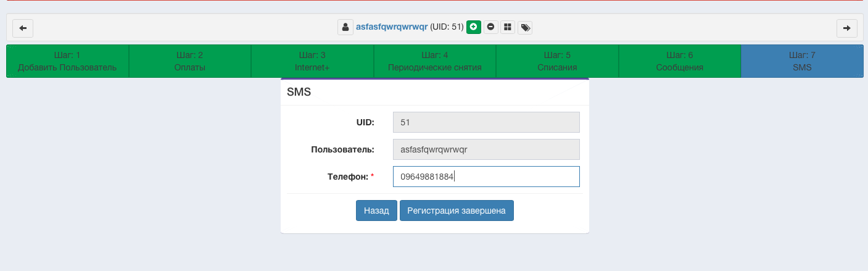Jump to step 5 Списания
This screenshot has width=868, height=271.
557,61
